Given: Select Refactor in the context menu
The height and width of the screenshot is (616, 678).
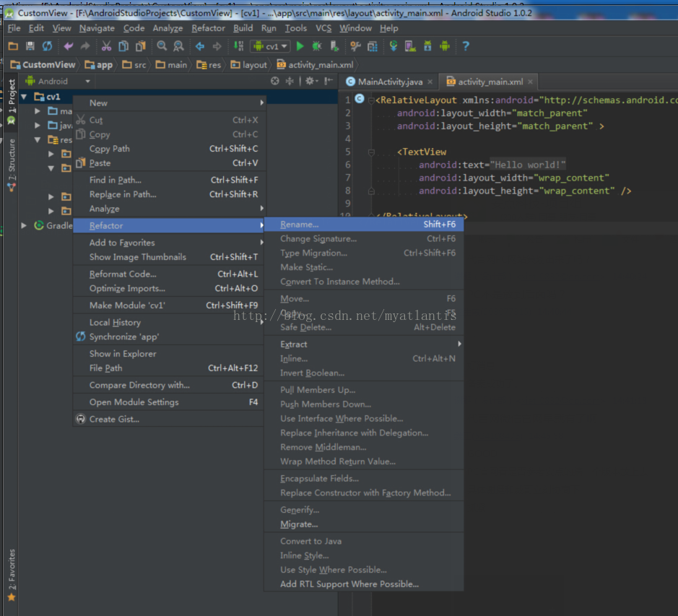Looking at the screenshot, I should click(x=169, y=225).
